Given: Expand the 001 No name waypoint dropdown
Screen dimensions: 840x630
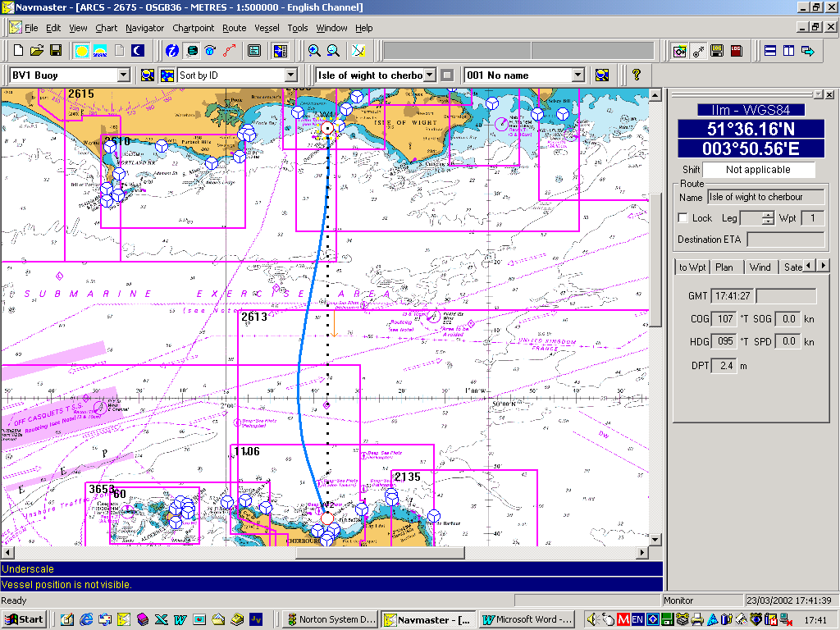Looking at the screenshot, I should (578, 75).
